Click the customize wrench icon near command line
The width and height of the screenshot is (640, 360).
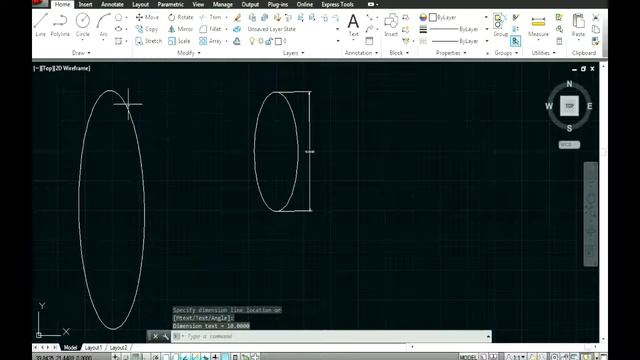[165, 336]
